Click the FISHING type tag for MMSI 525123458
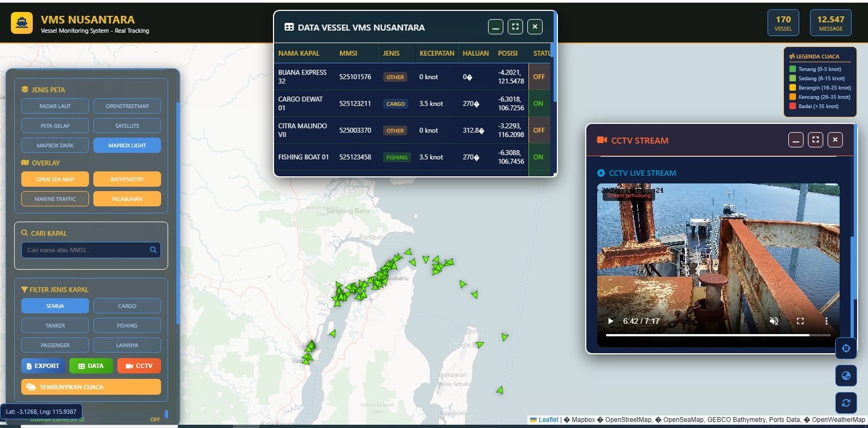 coord(397,157)
